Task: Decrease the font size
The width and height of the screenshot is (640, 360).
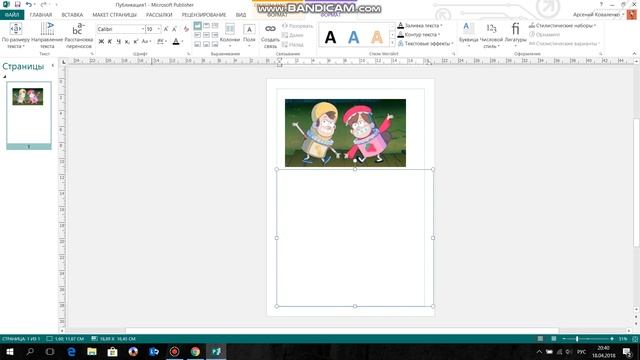Action: tap(174, 29)
